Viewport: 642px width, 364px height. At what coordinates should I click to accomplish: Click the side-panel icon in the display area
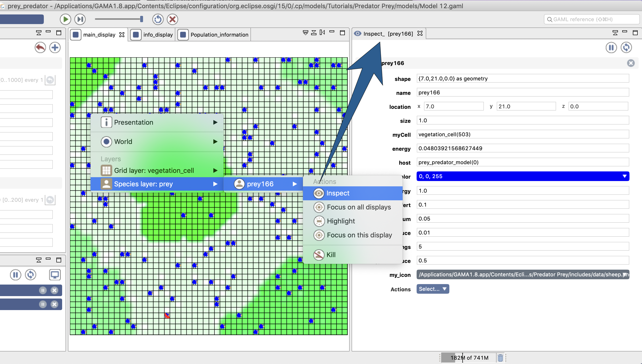click(322, 32)
